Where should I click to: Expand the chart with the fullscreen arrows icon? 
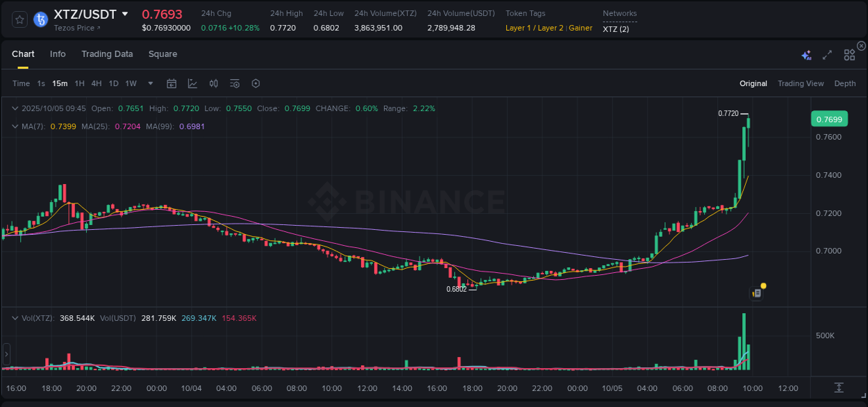pos(826,53)
